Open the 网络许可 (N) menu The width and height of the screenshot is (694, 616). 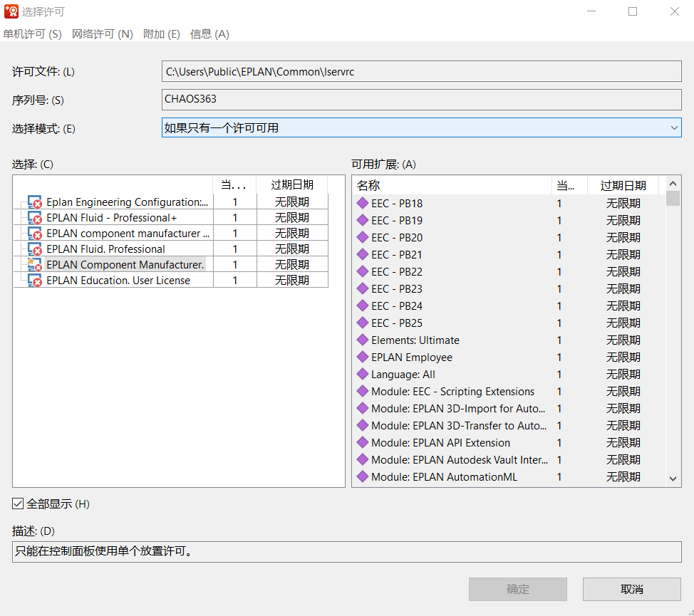point(102,34)
